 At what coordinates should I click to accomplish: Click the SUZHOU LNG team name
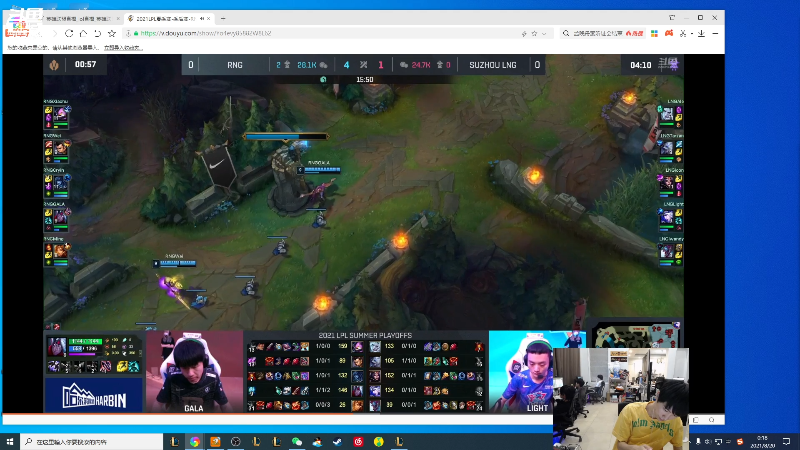(x=493, y=65)
